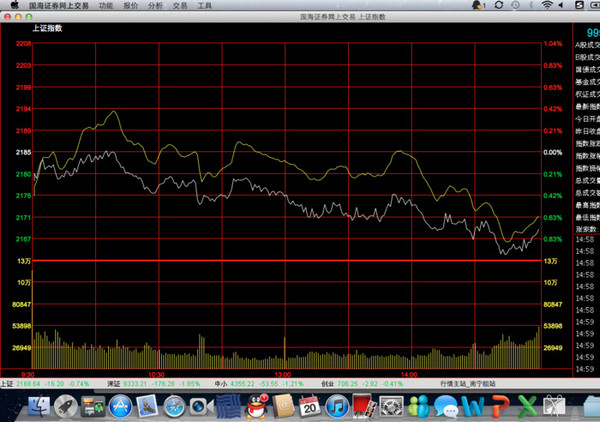Open the Contacts address book dock icon
The height and width of the screenshot is (422, 600).
tap(283, 407)
